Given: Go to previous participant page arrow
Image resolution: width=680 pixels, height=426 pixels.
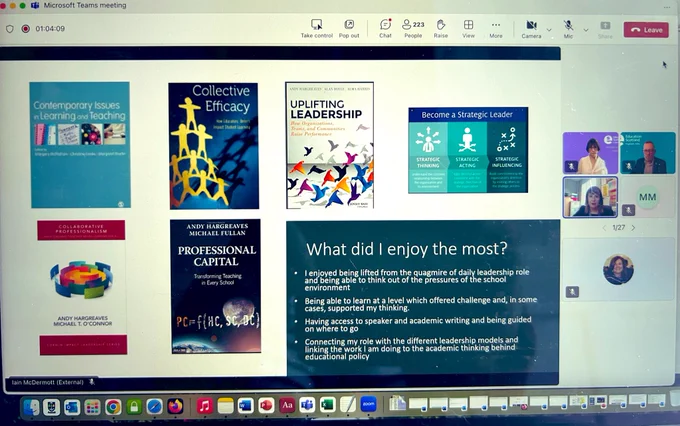Looking at the screenshot, I should coord(604,228).
